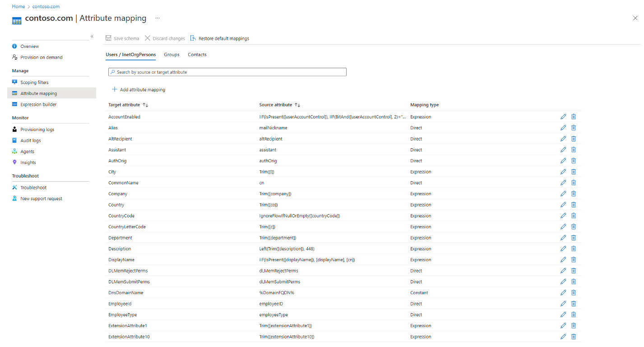Open Scoping filters in sidebar
The height and width of the screenshot is (347, 644).
coord(34,83)
